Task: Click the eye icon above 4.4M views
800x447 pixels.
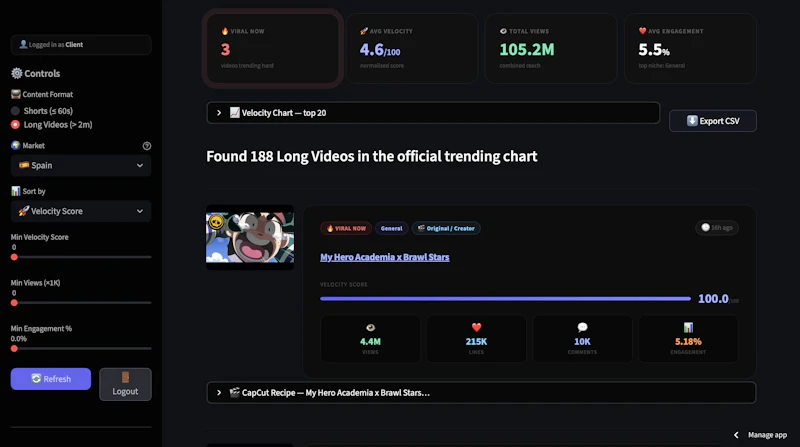Action: point(370,328)
